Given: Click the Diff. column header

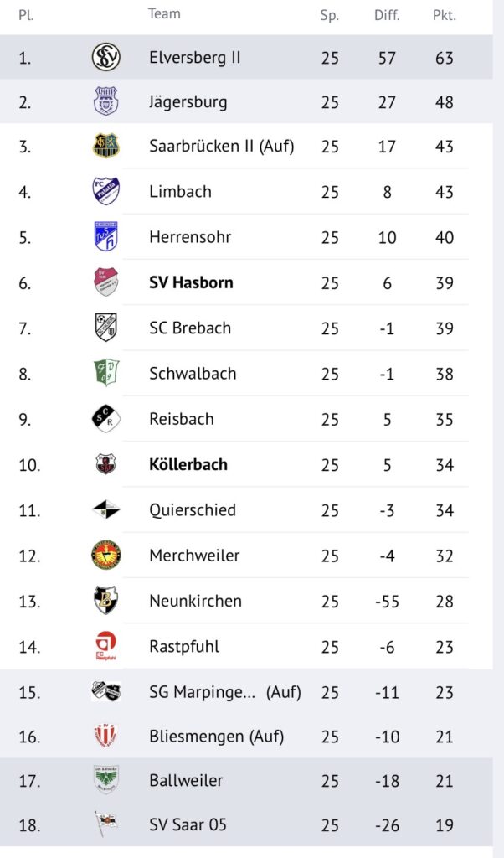Looking at the screenshot, I should click(387, 15).
